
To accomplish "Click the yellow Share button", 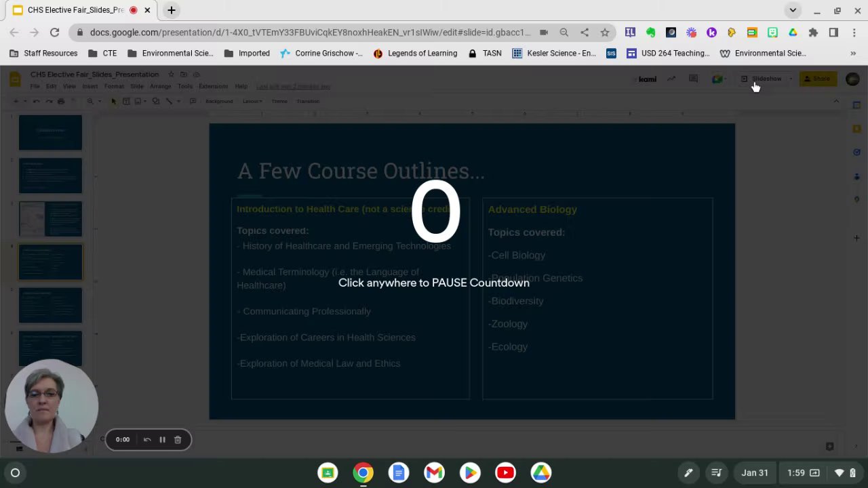I will [817, 79].
